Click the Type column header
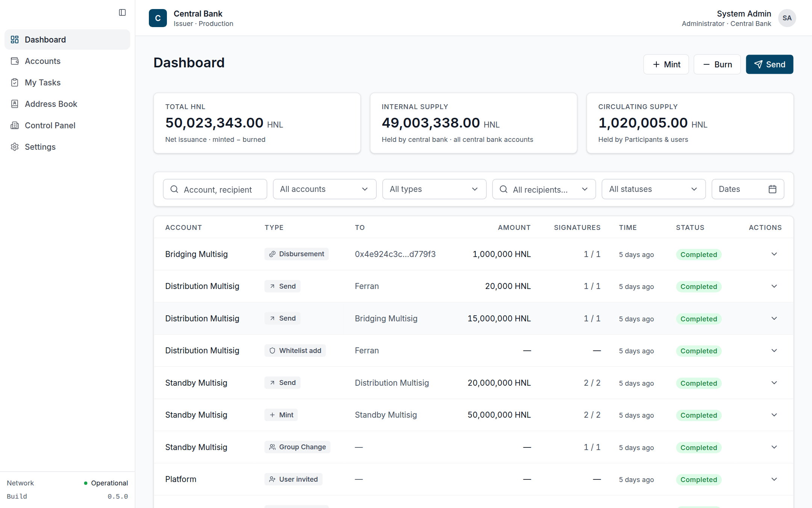Screen dimensions: 812x508 pyautogui.click(x=274, y=227)
